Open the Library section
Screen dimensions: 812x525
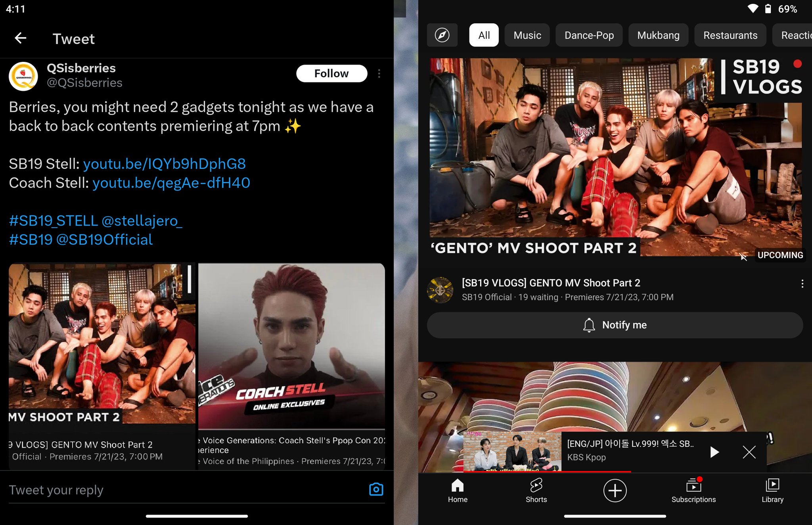[772, 491]
